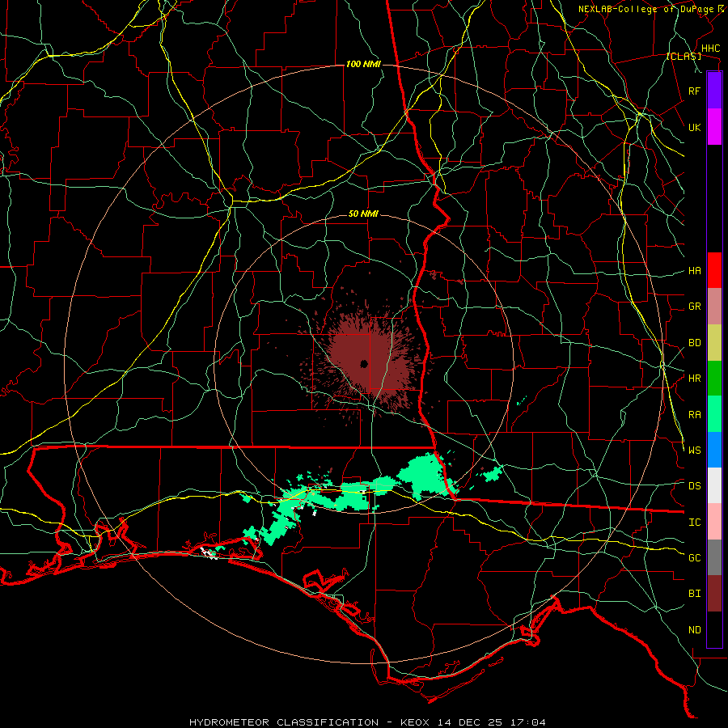This screenshot has height=728, width=728.
Task: Click the RA legend label
Action: tap(694, 415)
